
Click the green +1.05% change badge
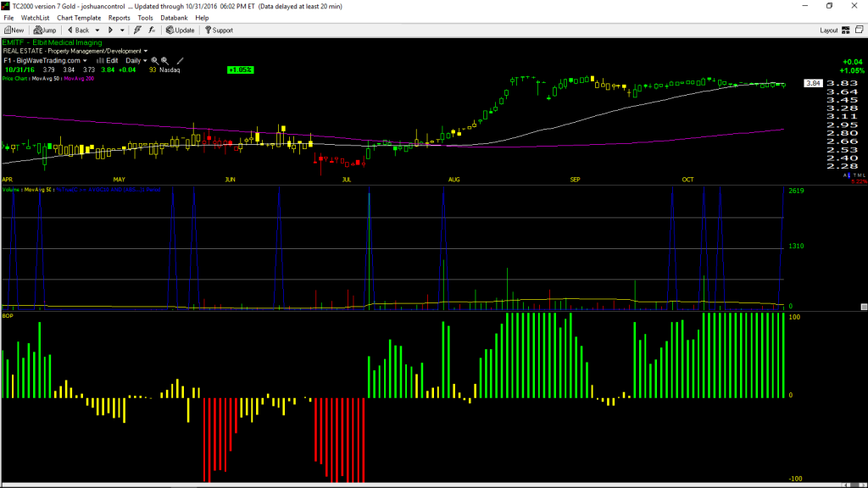click(240, 69)
